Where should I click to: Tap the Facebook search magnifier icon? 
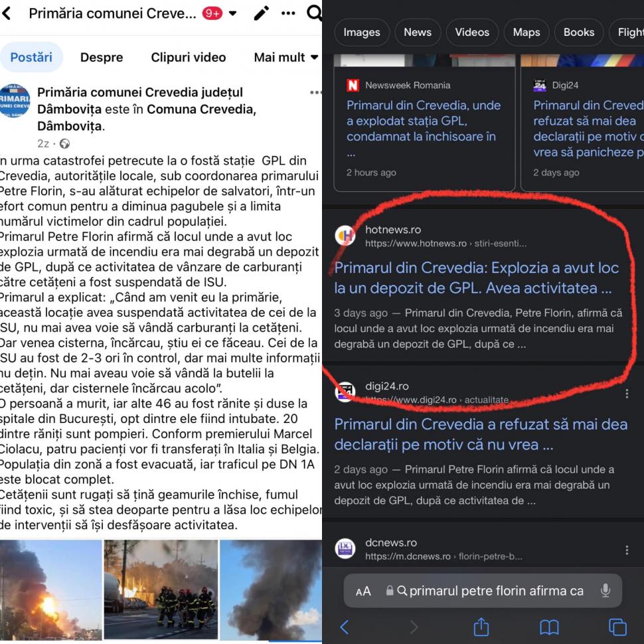pyautogui.click(x=315, y=13)
